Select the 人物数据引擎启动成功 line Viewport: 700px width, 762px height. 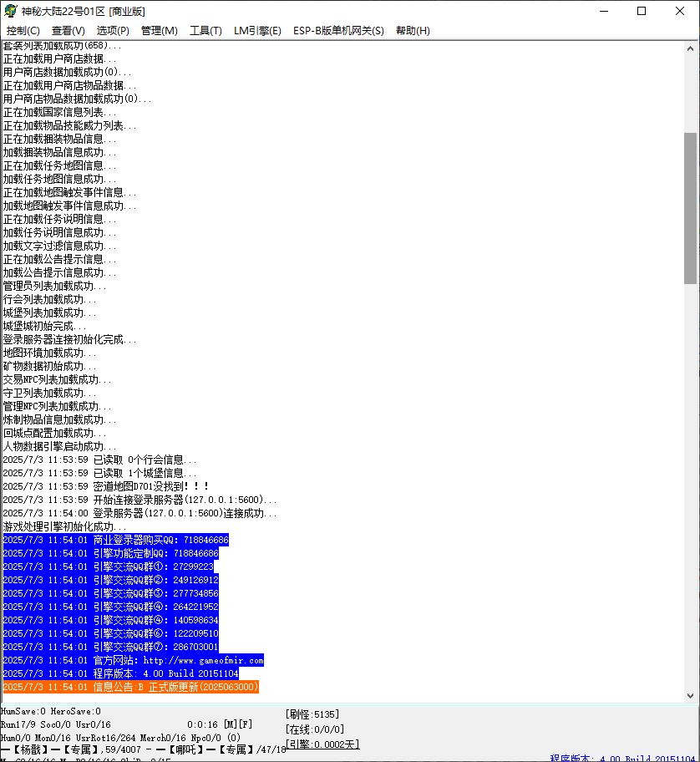(x=59, y=446)
